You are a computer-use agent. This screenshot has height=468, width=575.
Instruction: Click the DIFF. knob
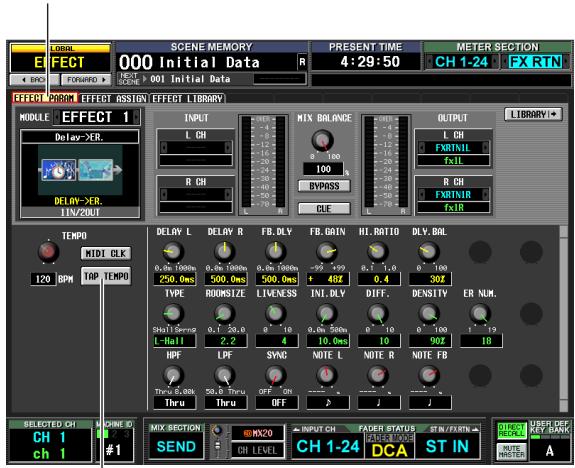378,314
